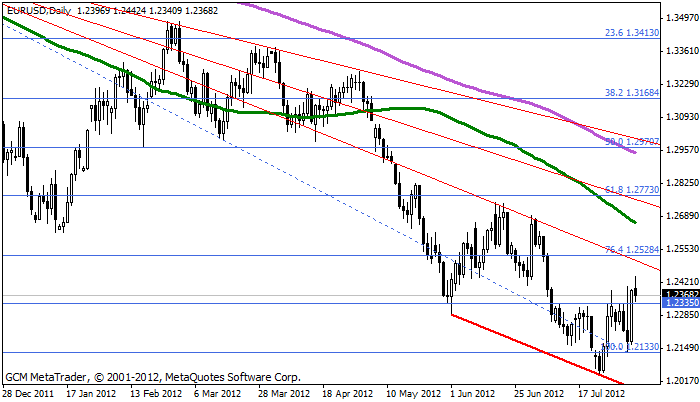Image resolution: width=700 pixels, height=402 pixels.
Task: Select the thick red lower trendline
Action: (x=536, y=349)
